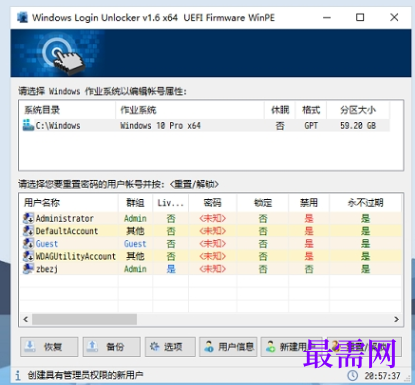The image size is (415, 385).
Task: Click the 群组 column header
Action: click(135, 203)
